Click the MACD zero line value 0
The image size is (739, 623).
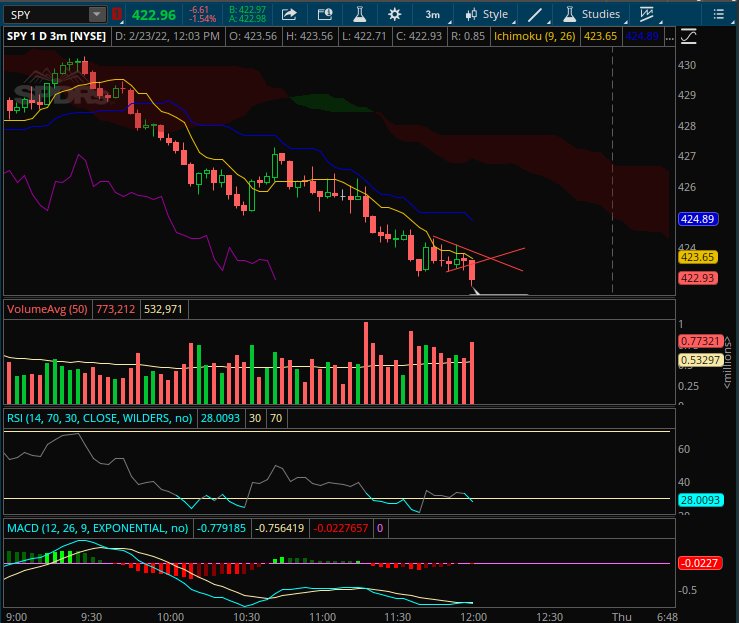tap(380, 528)
